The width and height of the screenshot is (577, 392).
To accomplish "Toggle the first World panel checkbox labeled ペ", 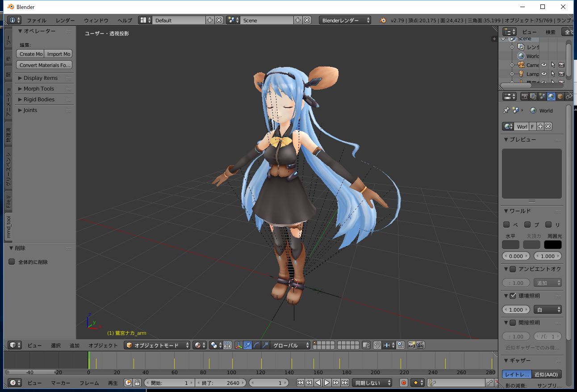I will (x=506, y=225).
